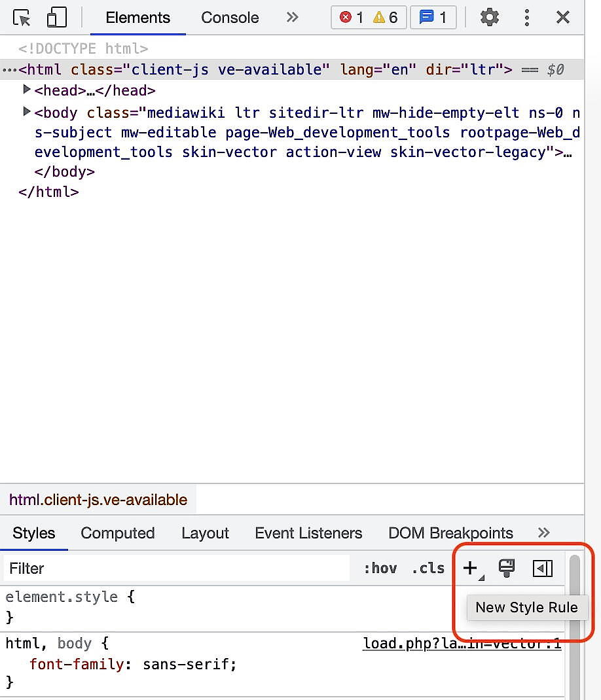Show the computed styles sidebar icon

click(541, 568)
